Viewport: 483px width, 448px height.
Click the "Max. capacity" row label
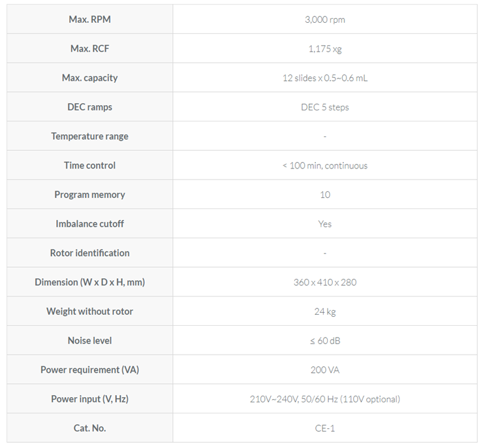(x=90, y=78)
